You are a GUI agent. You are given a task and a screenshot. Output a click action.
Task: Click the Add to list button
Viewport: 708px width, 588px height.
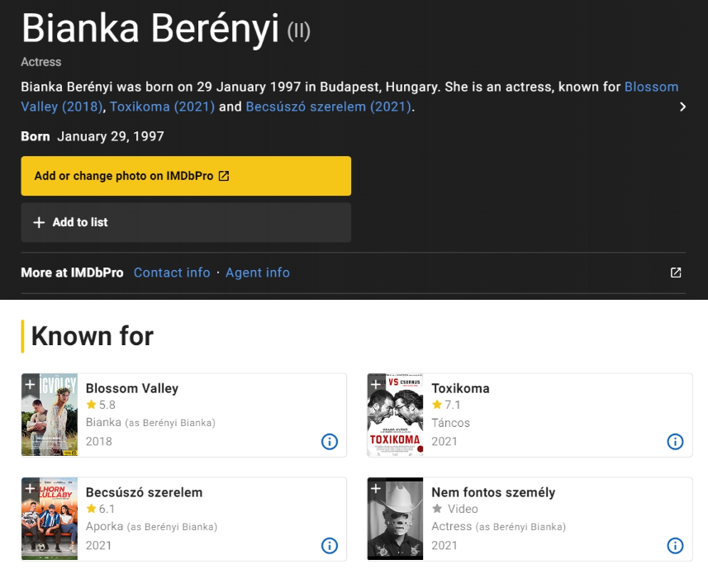(x=186, y=222)
